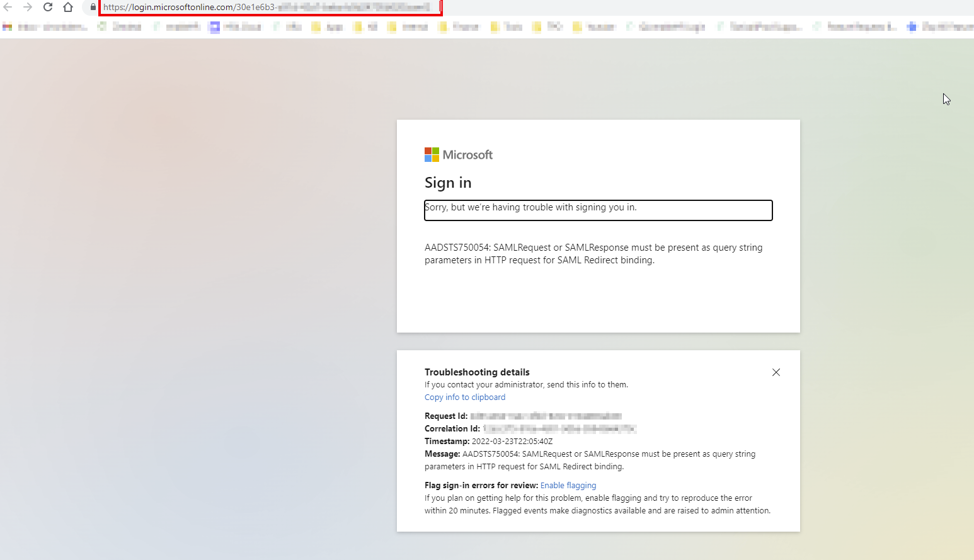Click "Flag sign-in errors for review" label

coord(481,486)
